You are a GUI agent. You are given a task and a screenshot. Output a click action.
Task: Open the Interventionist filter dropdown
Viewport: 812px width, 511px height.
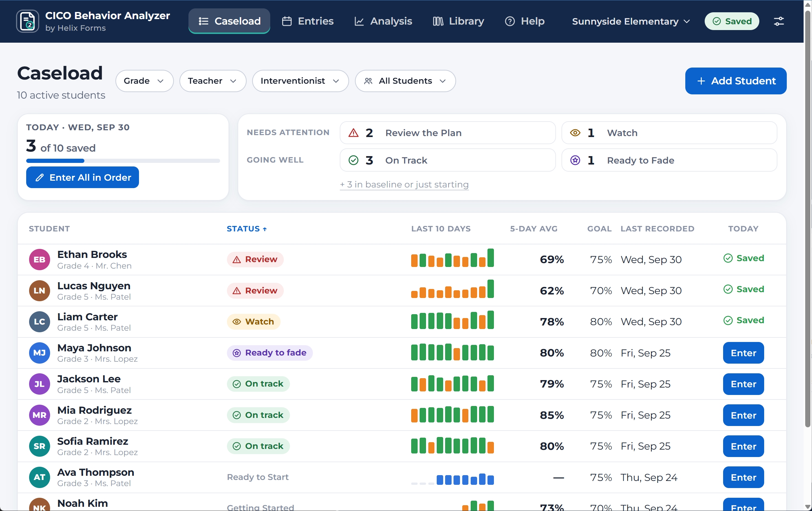pos(300,81)
